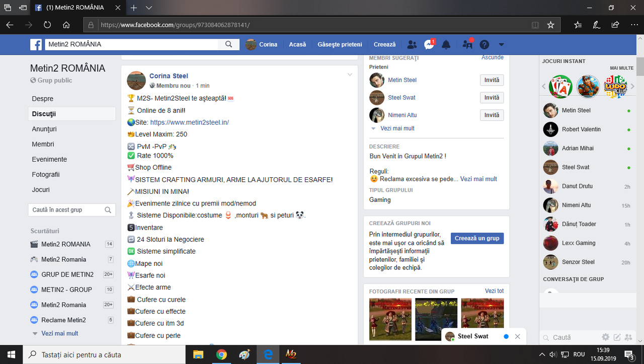The image size is (644, 364).
Task: Create a new group chat icon
Action: tap(628, 337)
